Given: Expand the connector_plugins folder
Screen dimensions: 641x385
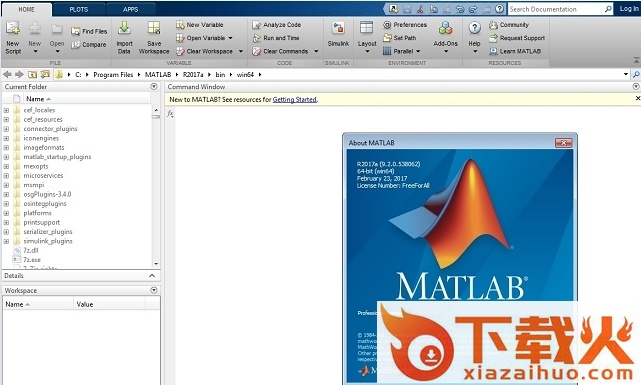Looking at the screenshot, I should pyautogui.click(x=6, y=129).
